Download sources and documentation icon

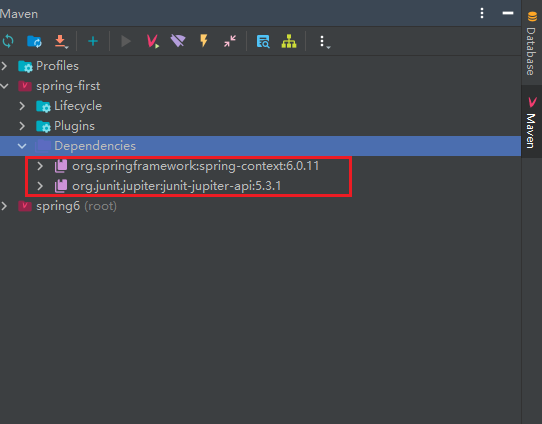point(61,41)
